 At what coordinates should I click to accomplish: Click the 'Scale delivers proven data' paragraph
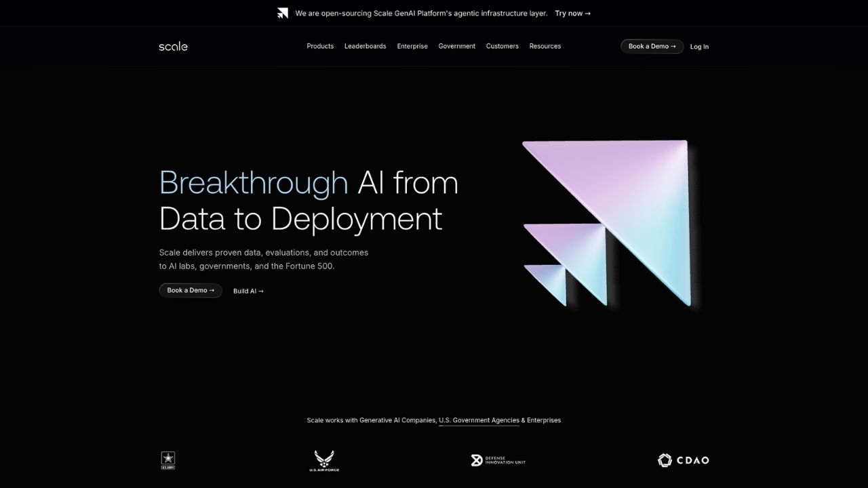(x=264, y=259)
